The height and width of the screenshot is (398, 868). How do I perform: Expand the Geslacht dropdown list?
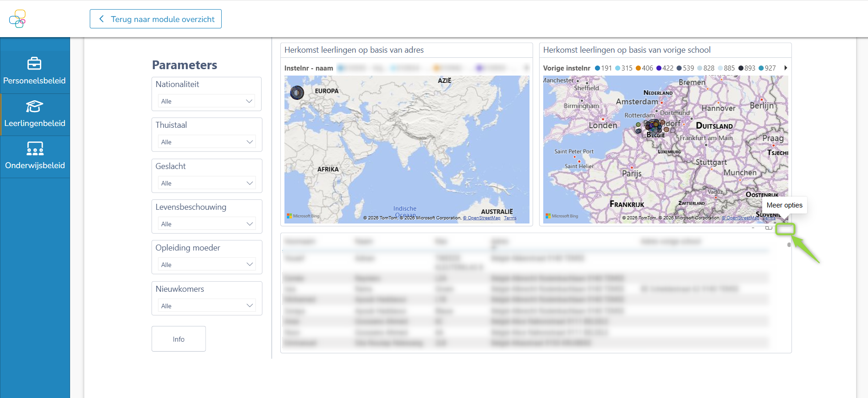click(x=207, y=183)
